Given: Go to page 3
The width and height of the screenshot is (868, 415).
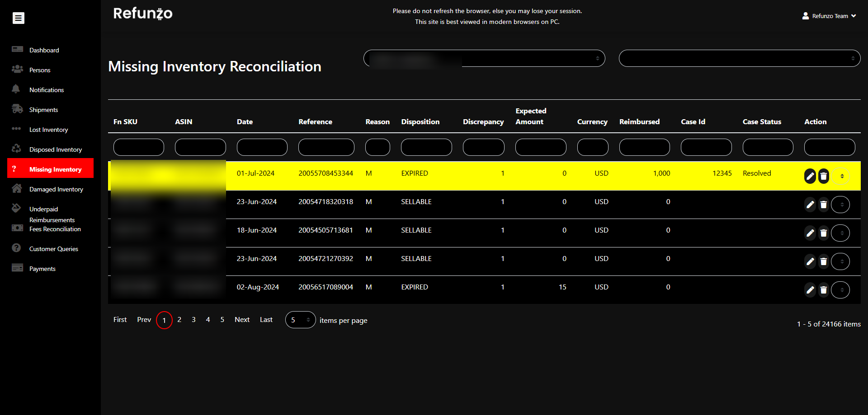Looking at the screenshot, I should (193, 320).
